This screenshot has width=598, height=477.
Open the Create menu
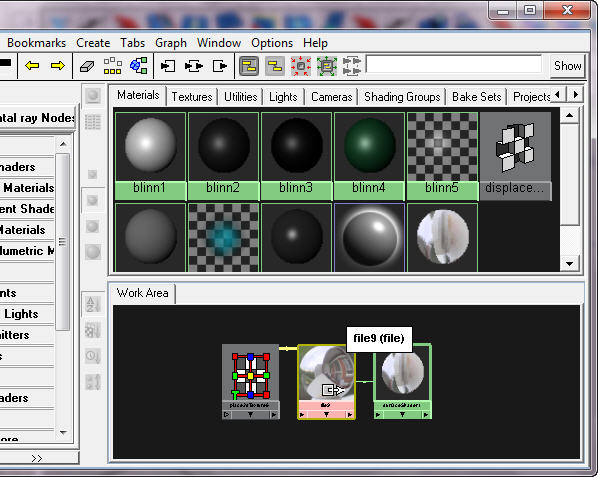click(x=93, y=43)
